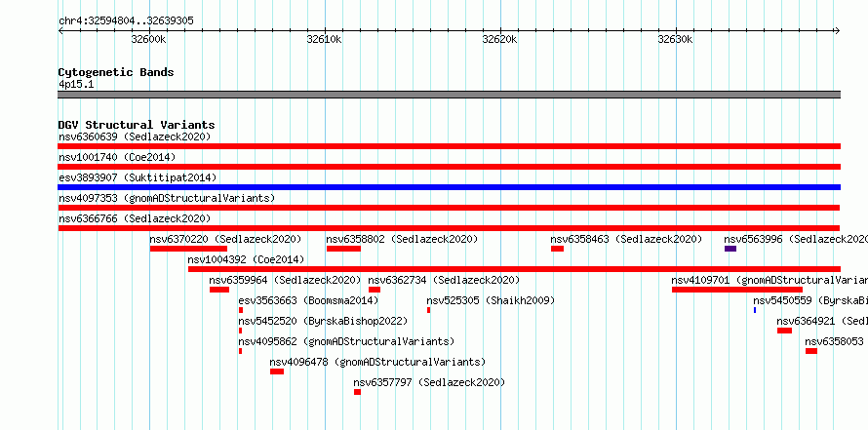Viewport: 868px width, 430px height.
Task: Select the long nsv1004392 red bar
Action: [514, 269]
